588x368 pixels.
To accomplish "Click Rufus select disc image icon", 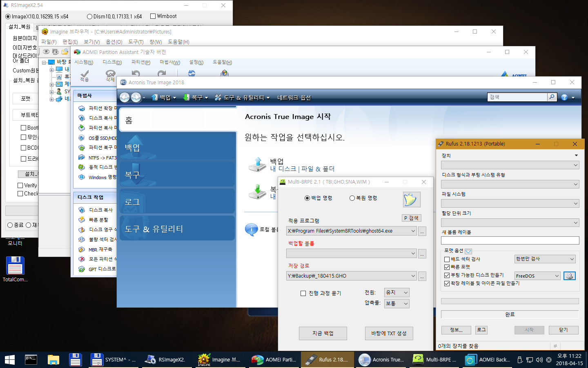I will [570, 276].
